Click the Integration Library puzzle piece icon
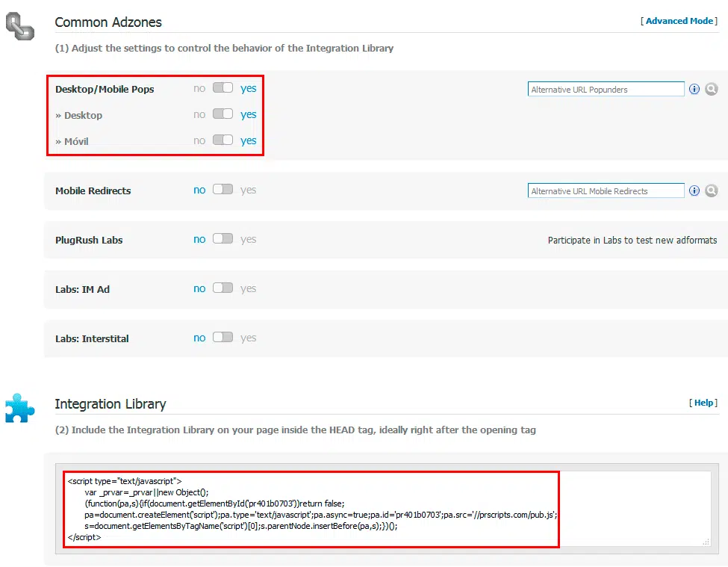 coord(20,408)
